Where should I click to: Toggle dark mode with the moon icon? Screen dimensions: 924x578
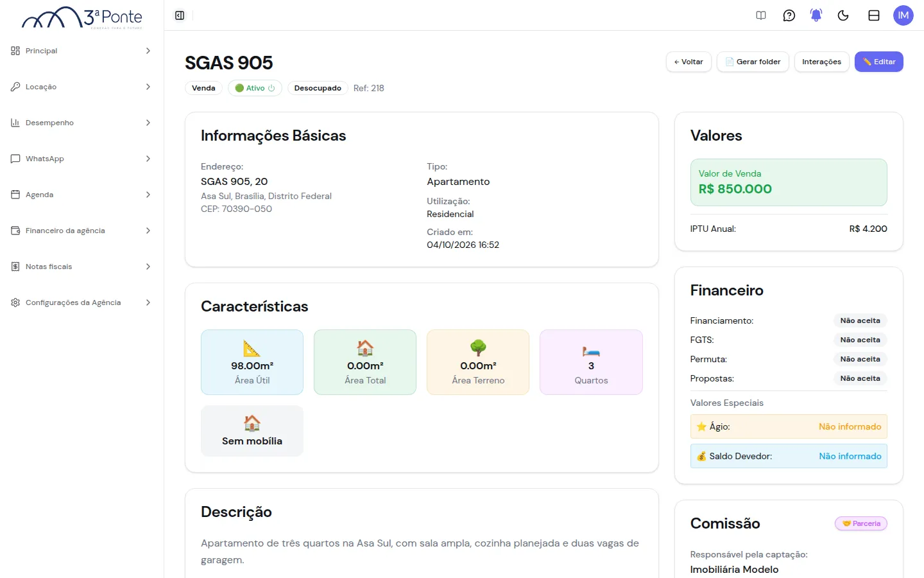[x=843, y=15]
